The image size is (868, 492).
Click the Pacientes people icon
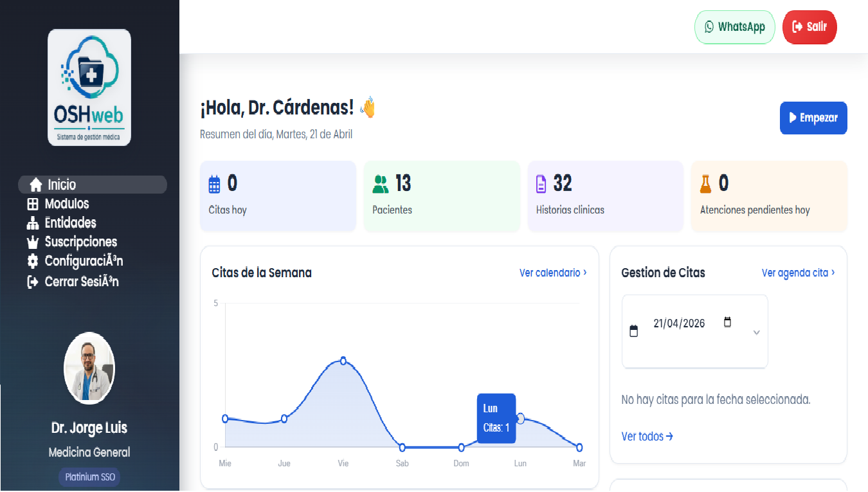(381, 185)
